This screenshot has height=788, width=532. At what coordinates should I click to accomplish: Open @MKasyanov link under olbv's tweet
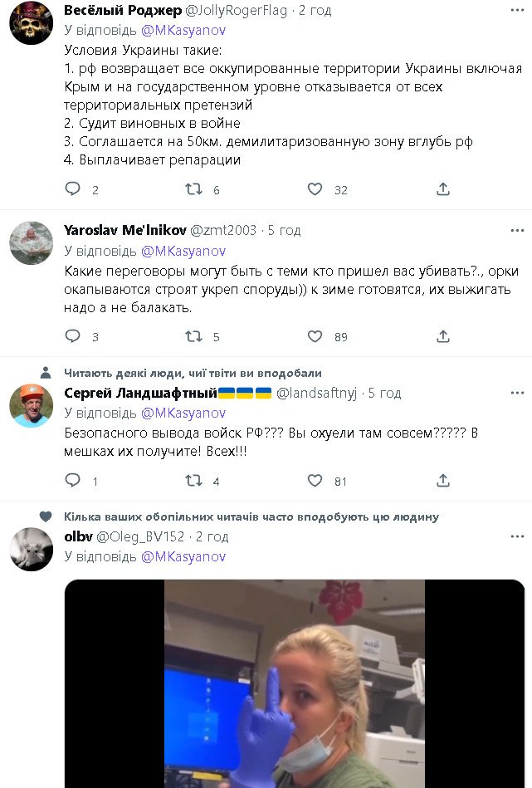[x=183, y=556]
